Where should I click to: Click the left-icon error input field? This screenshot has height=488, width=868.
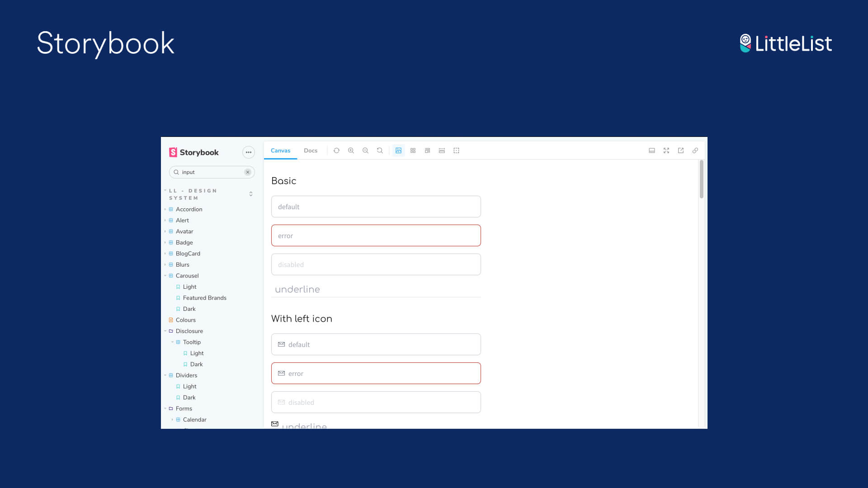[376, 373]
